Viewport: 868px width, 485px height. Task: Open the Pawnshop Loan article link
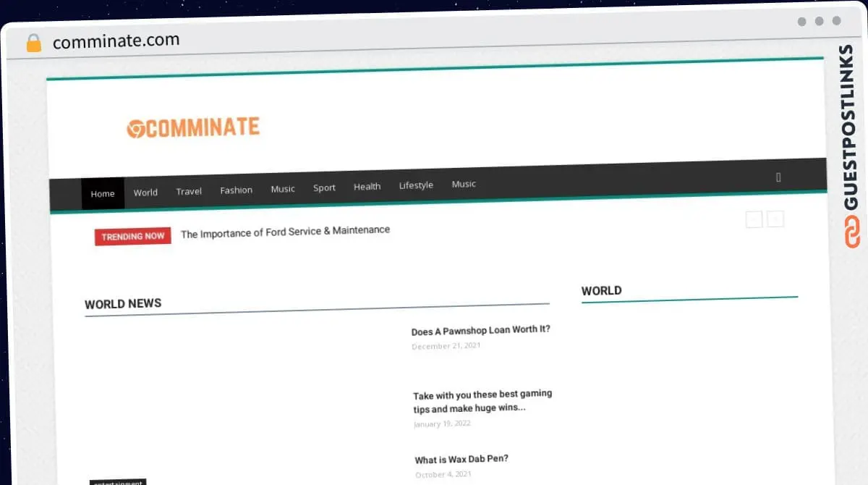point(481,330)
